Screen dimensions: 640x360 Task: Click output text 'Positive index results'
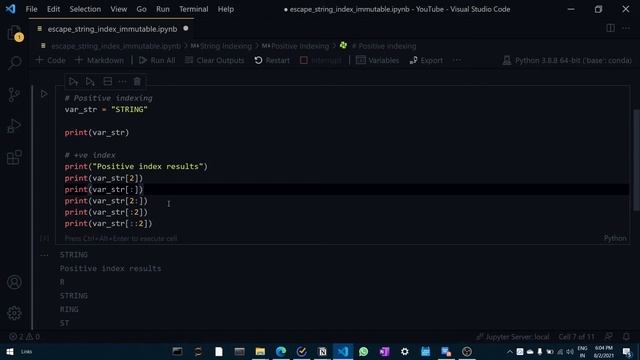click(x=110, y=269)
